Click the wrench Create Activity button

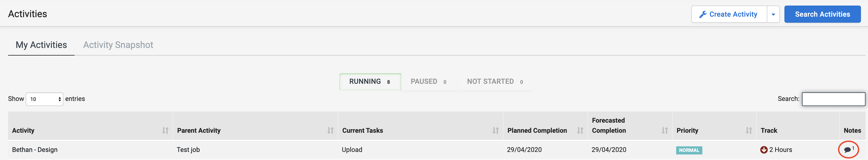pyautogui.click(x=729, y=14)
